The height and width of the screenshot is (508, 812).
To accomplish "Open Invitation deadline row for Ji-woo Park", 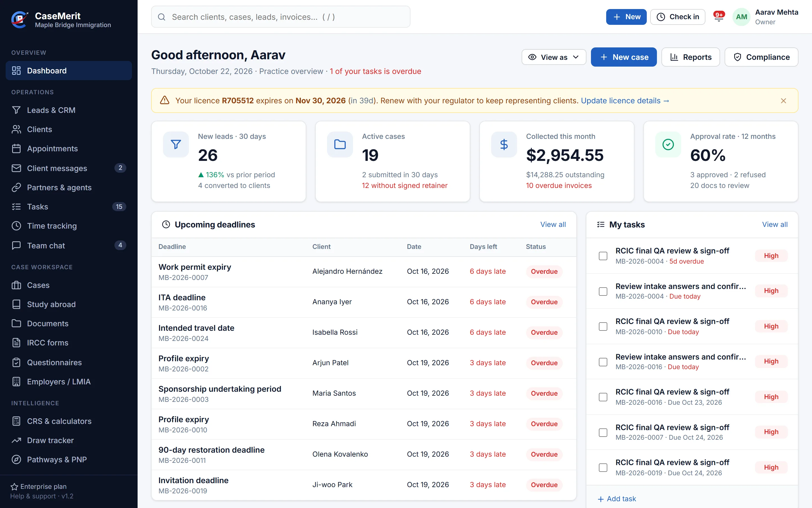I will tap(364, 485).
